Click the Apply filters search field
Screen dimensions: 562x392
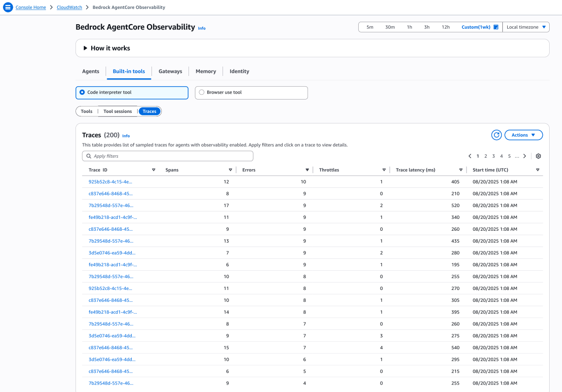click(x=168, y=156)
